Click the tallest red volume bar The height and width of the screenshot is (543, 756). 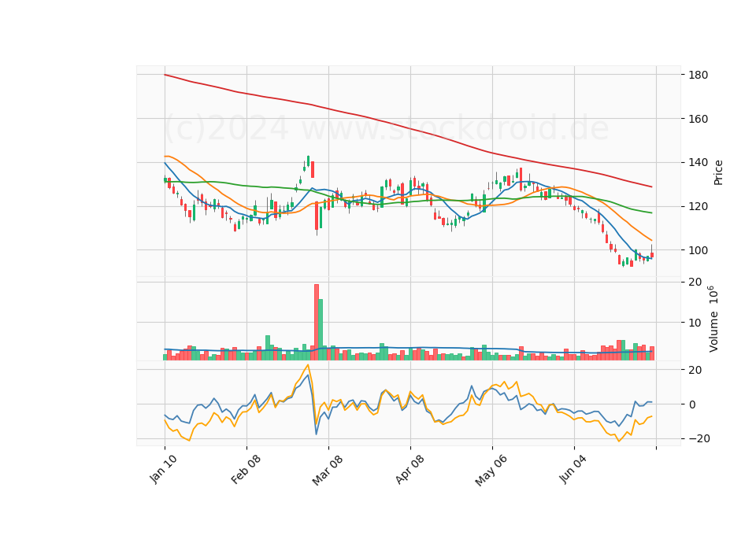pos(317,323)
